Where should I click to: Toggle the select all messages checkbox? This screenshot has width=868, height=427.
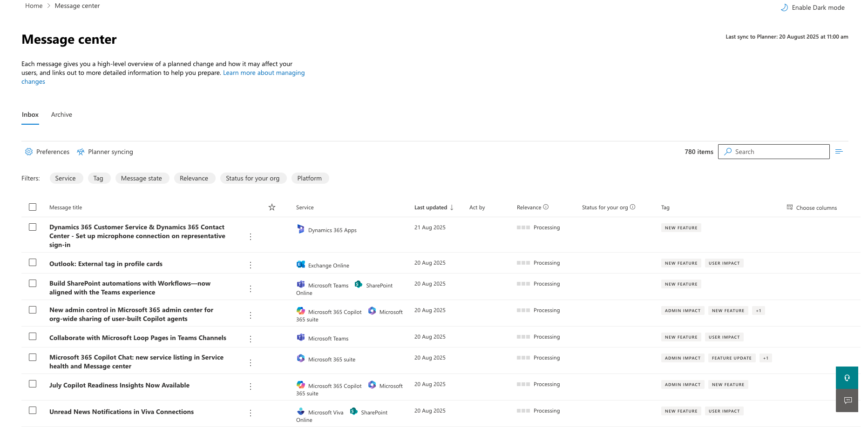[33, 207]
